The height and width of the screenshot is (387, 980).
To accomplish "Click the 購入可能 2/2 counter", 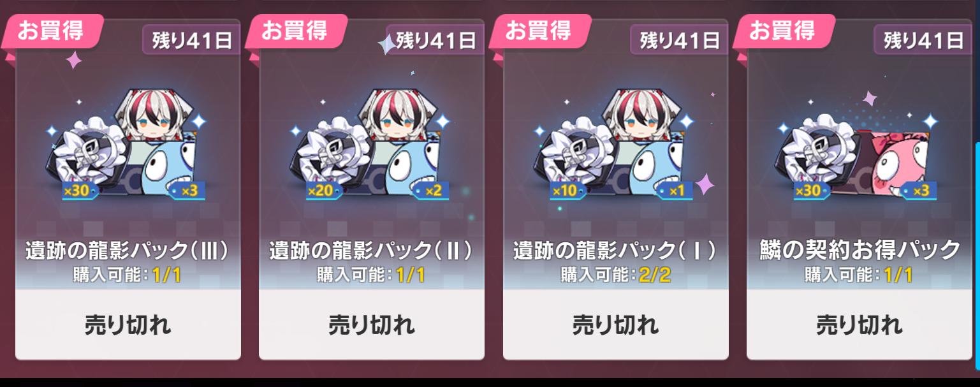I will 616,275.
